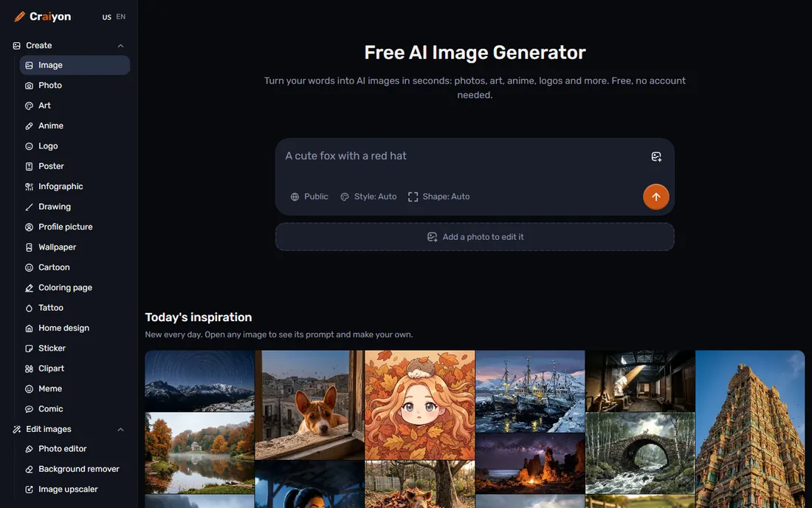Open the dog at window thumbnail

click(x=310, y=405)
